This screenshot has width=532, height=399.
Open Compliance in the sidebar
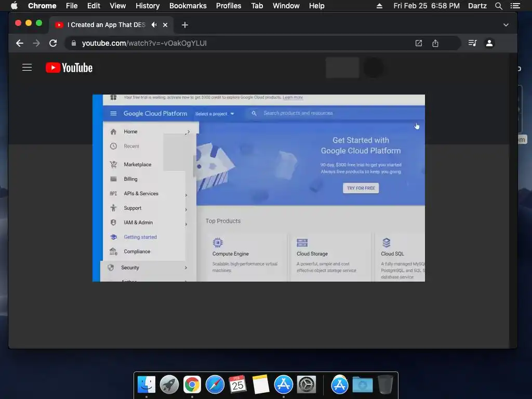(137, 251)
